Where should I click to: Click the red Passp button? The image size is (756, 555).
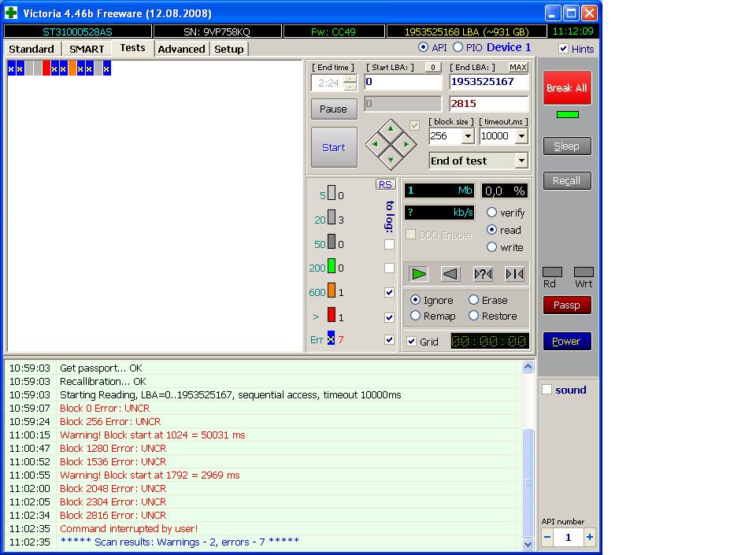pos(567,305)
